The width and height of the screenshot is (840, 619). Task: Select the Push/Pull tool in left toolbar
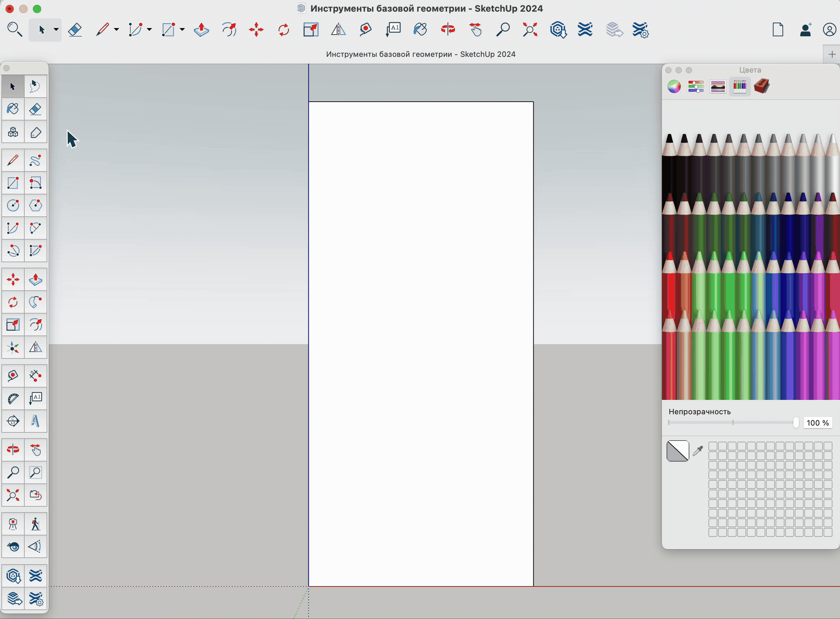36,279
